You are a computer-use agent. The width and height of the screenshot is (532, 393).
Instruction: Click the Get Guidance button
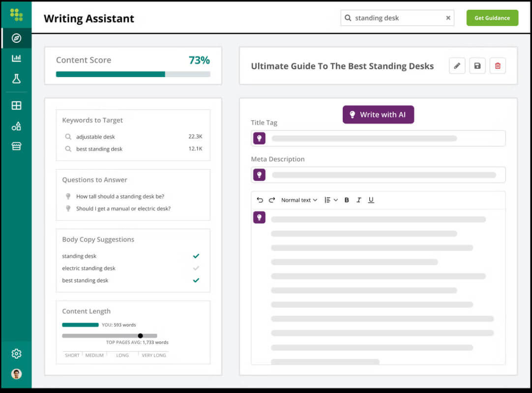click(x=492, y=18)
